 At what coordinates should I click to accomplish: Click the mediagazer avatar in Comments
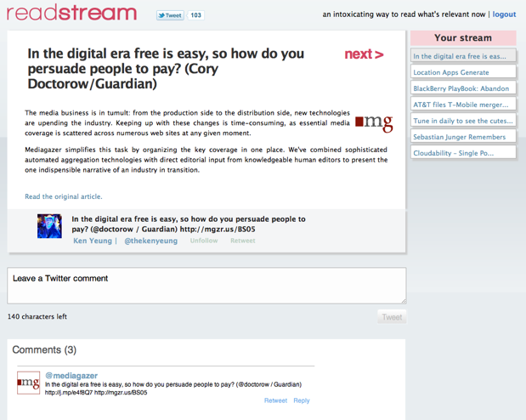29,383
